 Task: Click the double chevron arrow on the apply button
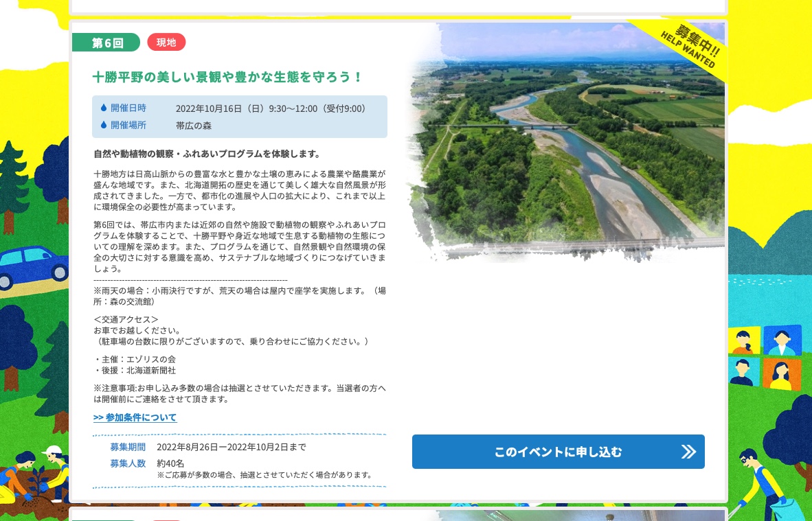(x=688, y=452)
